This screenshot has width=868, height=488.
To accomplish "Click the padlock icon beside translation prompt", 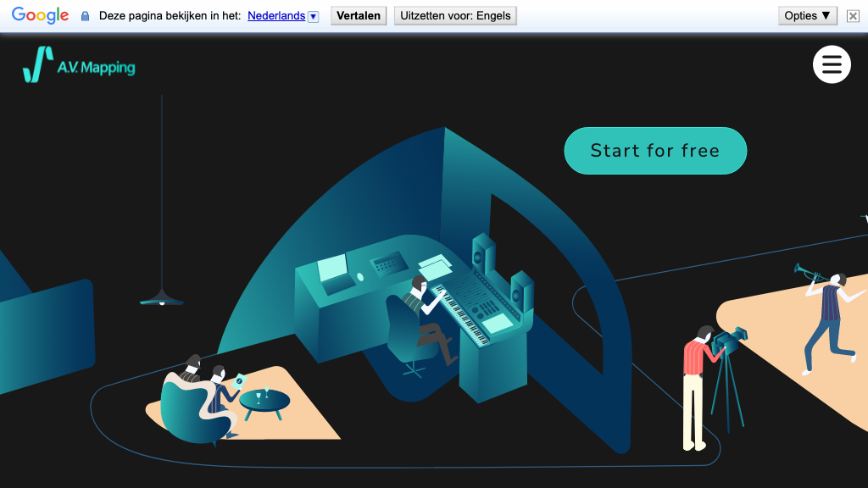I will 85,16.
